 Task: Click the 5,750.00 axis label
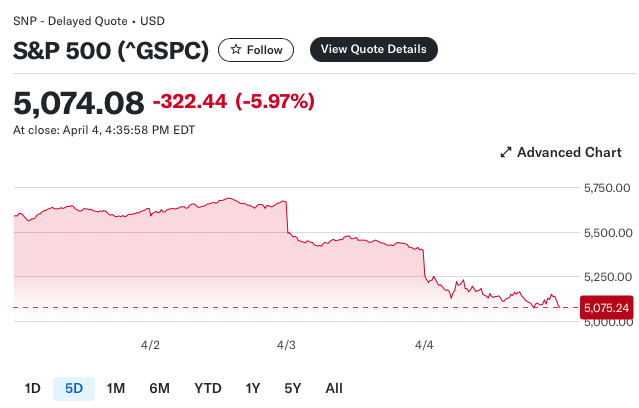607,187
